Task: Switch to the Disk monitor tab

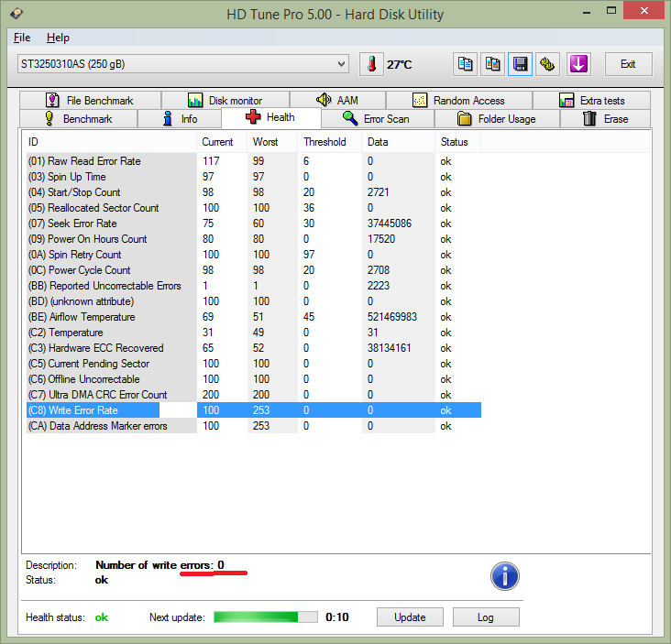Action: tap(225, 101)
